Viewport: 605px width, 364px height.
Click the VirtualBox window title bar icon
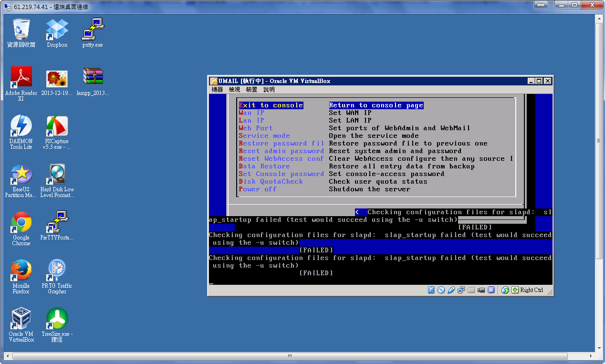click(214, 81)
